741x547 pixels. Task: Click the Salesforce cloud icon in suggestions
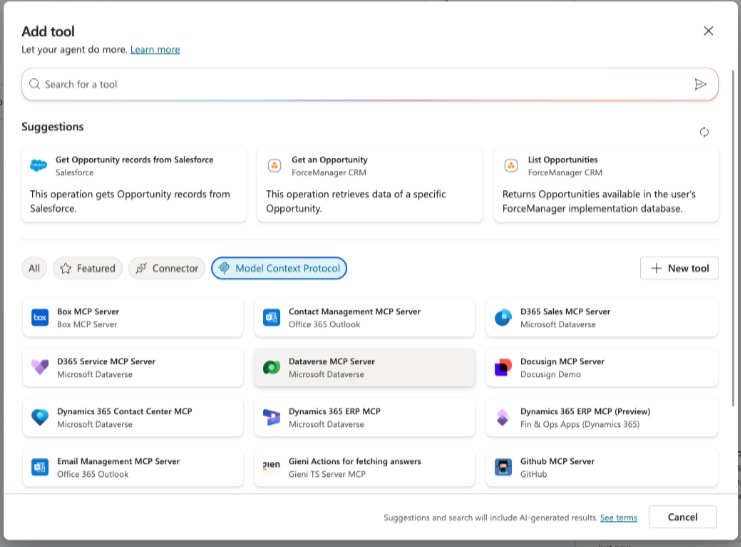(x=39, y=166)
